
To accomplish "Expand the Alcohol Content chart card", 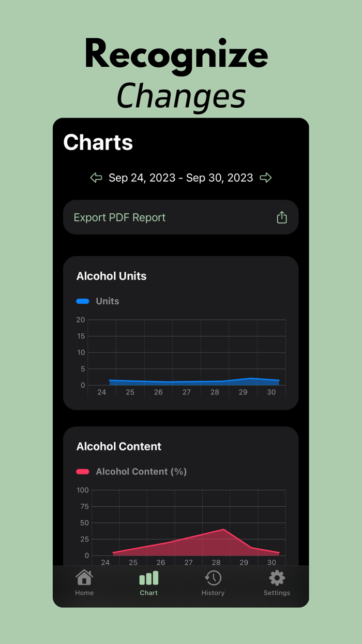I will [180, 497].
